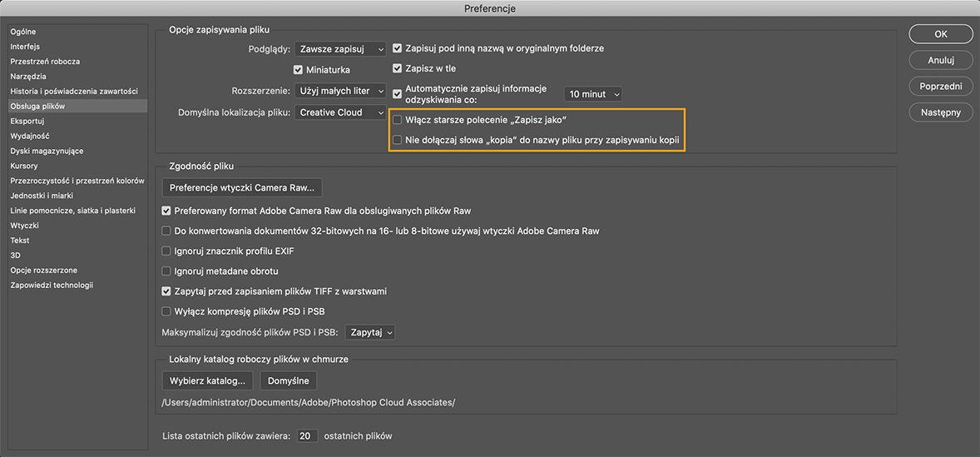Viewport: 980px width, 457px height.
Task: Toggle the Miniaturka checkbox
Action: coord(299,70)
